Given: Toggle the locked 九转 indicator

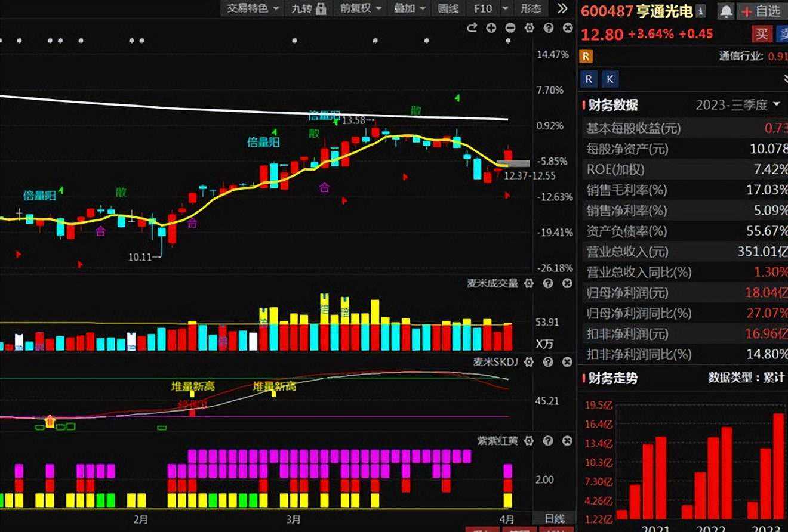Looking at the screenshot, I should coord(308,8).
